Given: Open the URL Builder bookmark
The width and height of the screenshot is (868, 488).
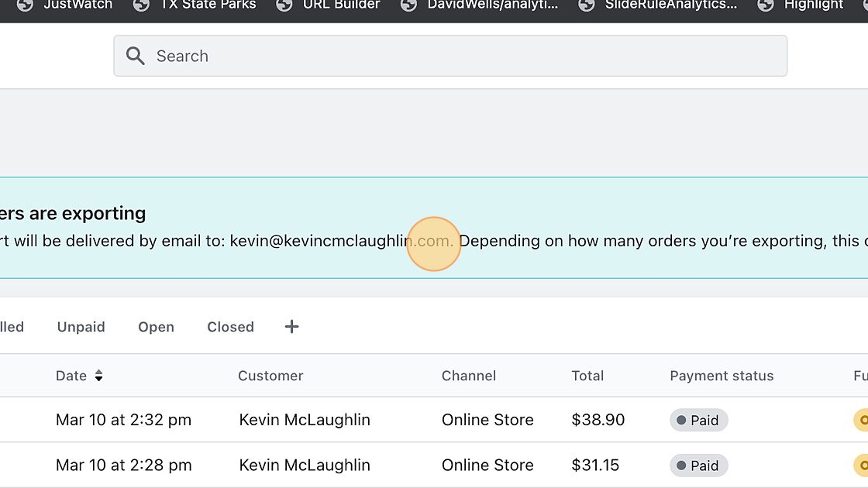Looking at the screenshot, I should (341, 5).
